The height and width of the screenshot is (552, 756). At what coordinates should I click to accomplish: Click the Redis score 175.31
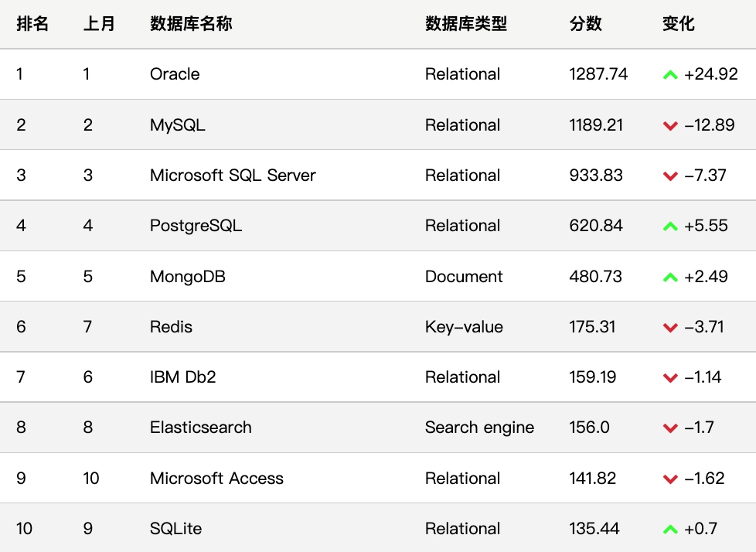coord(592,326)
